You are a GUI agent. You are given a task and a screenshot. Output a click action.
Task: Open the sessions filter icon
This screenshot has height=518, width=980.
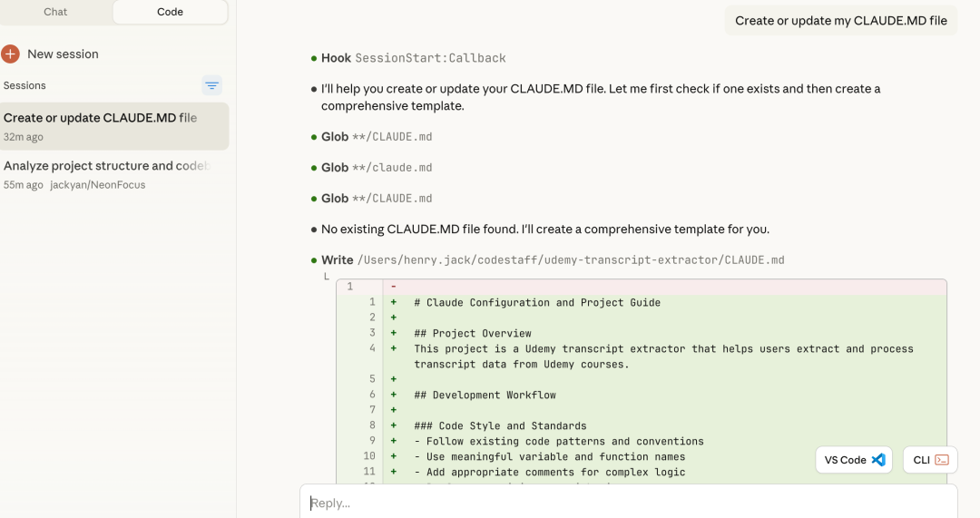pos(211,85)
